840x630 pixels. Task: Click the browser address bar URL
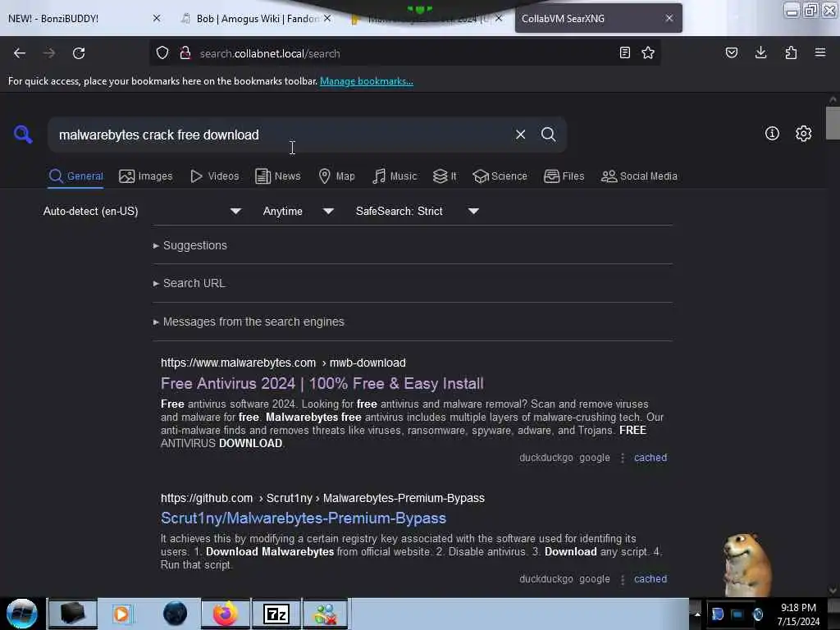click(270, 53)
